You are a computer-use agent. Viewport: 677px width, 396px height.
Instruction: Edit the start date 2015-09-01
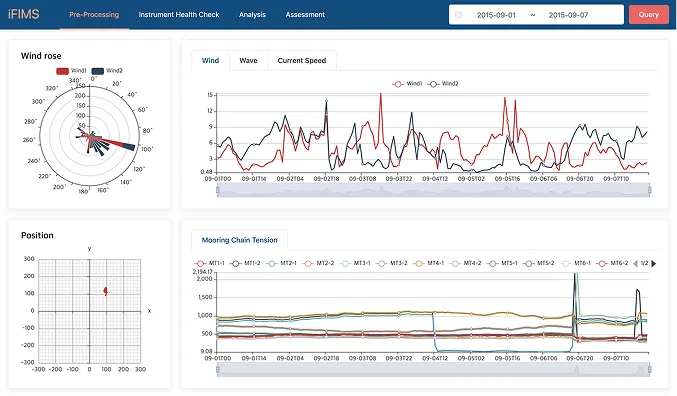tap(496, 15)
